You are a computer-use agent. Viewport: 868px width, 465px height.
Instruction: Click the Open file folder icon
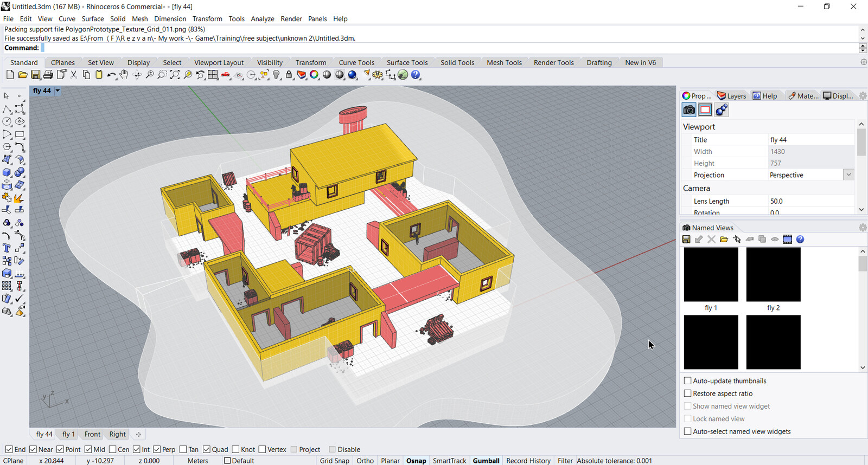tap(23, 75)
